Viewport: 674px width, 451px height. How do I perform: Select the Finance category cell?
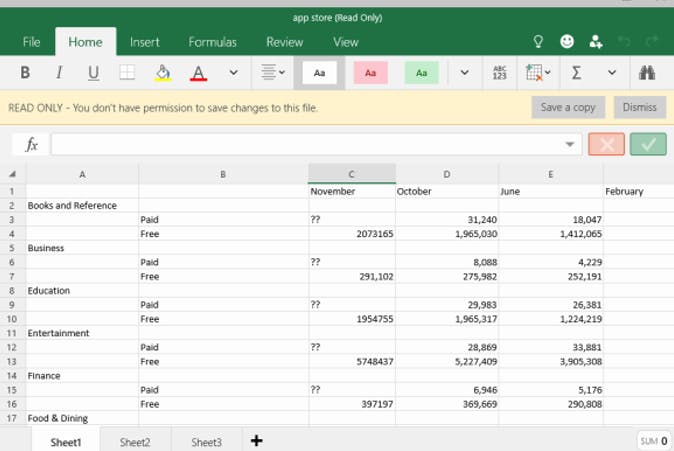82,376
